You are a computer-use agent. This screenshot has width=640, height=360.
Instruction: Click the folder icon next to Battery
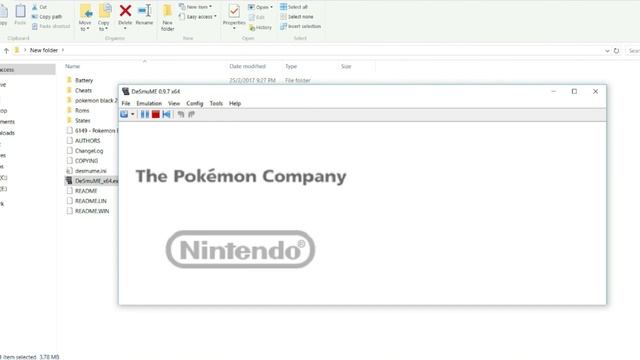tap(69, 80)
